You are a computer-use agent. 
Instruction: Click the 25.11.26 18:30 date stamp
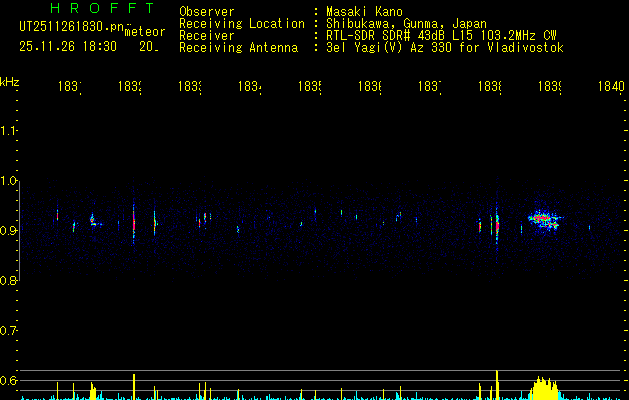(68, 47)
